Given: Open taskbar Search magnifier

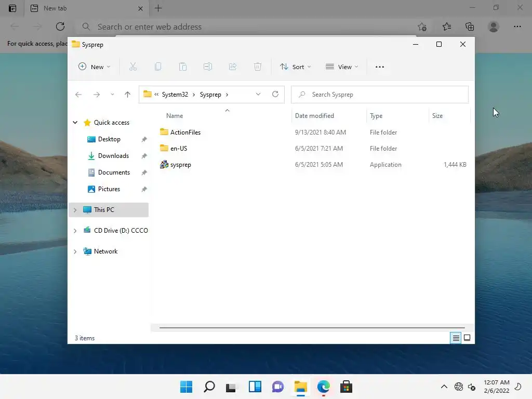Looking at the screenshot, I should 209,387.
